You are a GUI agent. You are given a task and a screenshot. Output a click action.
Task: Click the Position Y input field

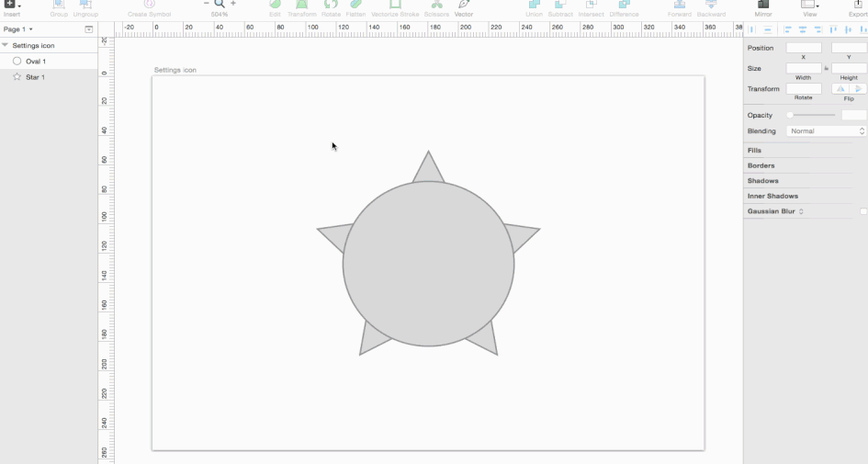click(849, 48)
